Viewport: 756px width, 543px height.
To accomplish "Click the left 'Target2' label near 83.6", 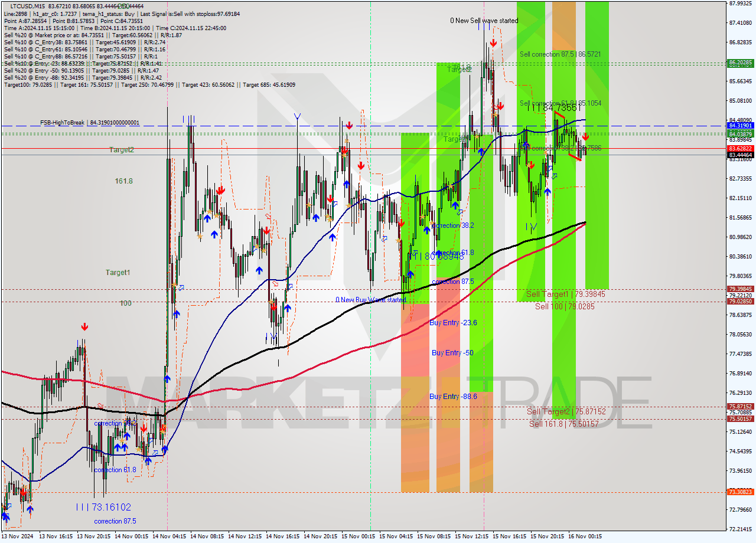I will pyautogui.click(x=121, y=150).
